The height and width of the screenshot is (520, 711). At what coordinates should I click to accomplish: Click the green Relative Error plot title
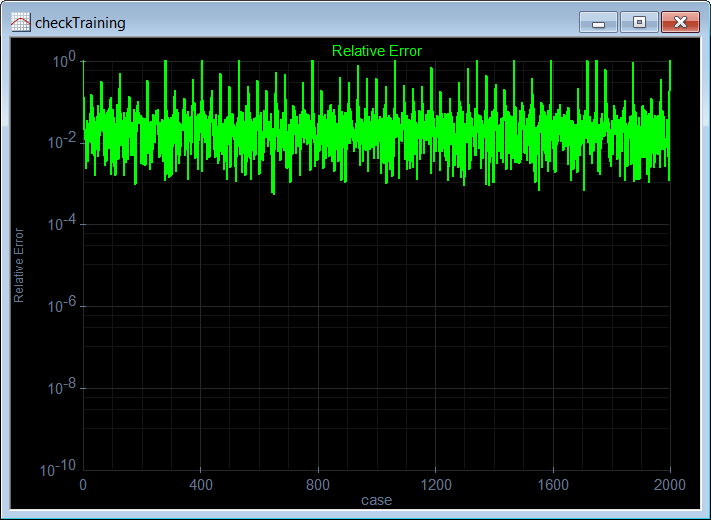377,51
